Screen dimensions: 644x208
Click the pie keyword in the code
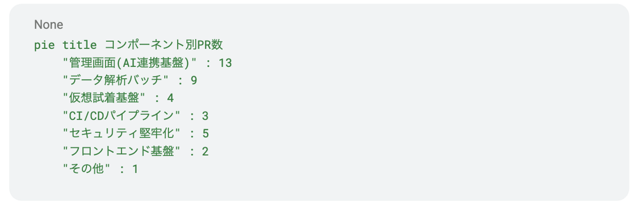point(43,45)
